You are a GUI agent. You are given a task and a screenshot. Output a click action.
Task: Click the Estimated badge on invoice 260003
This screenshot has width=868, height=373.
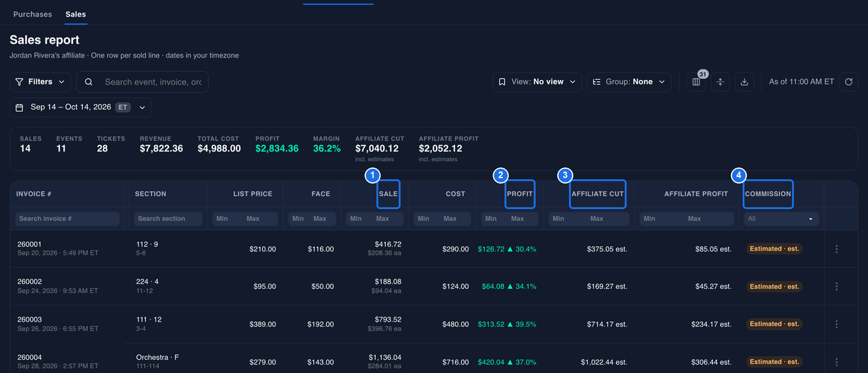[x=774, y=324]
